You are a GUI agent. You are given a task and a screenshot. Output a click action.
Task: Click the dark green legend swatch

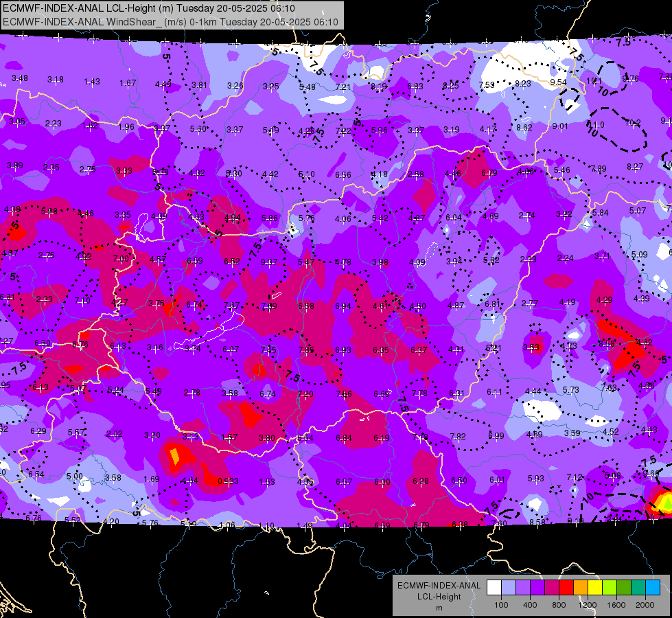(623, 588)
